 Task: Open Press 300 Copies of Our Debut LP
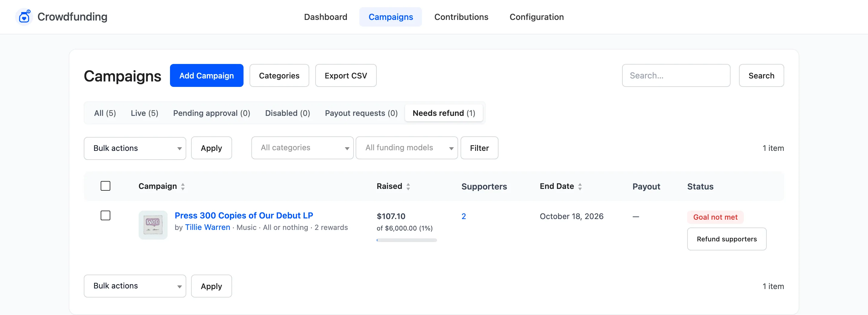coord(244,215)
